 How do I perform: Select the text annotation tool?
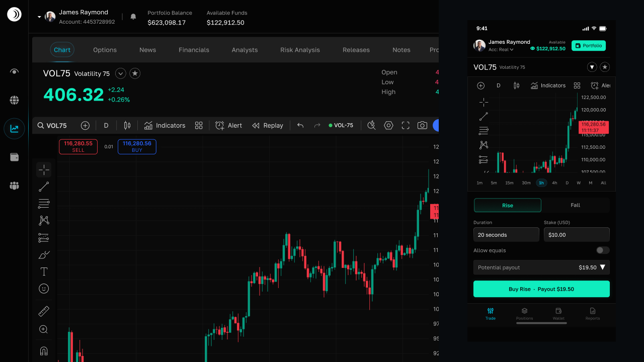44,271
